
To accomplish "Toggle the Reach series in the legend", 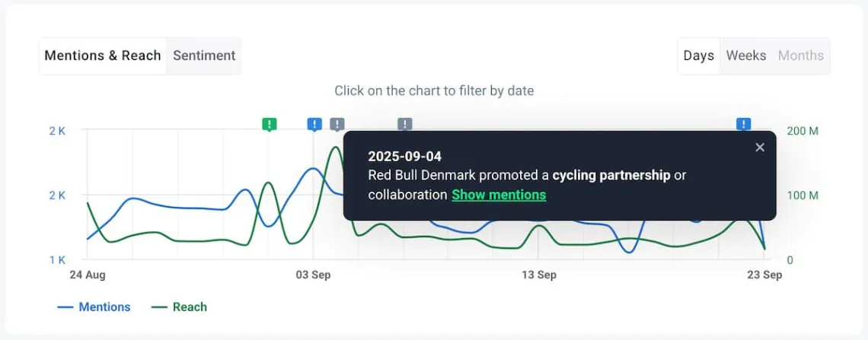I will pyautogui.click(x=180, y=307).
